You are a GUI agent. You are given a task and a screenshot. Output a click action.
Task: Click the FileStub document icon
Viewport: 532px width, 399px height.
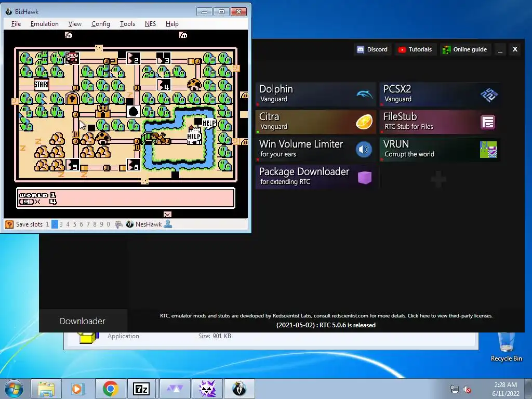[488, 122]
